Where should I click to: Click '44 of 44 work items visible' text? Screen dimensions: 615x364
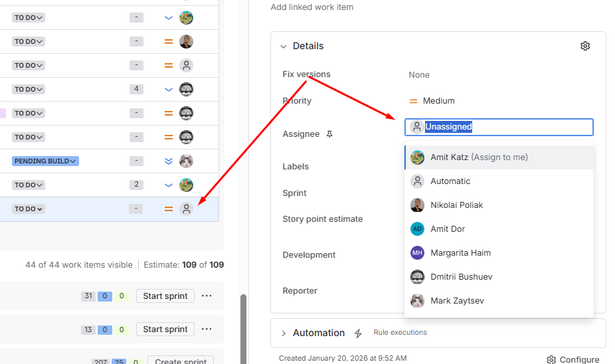click(x=79, y=265)
